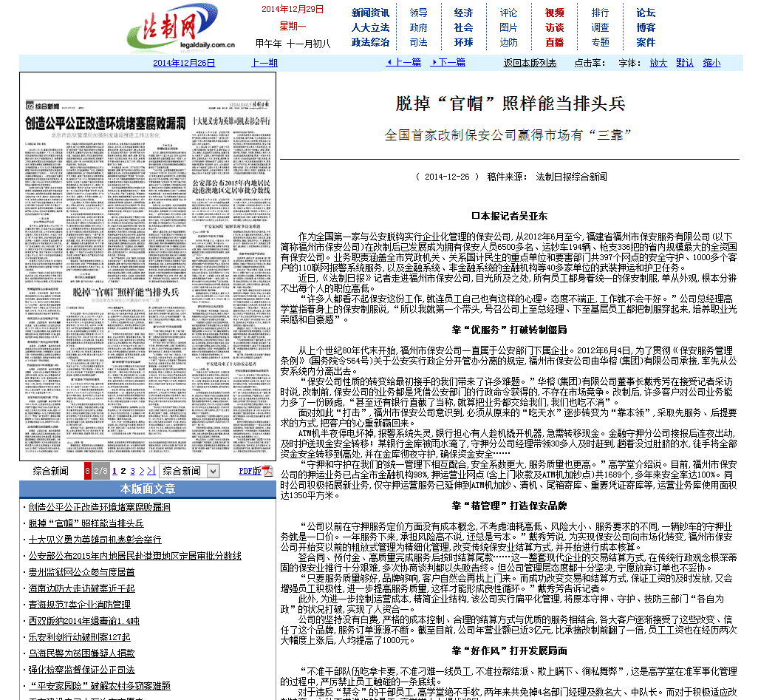Click the 2014年12月29日 header date text

[x=293, y=9]
